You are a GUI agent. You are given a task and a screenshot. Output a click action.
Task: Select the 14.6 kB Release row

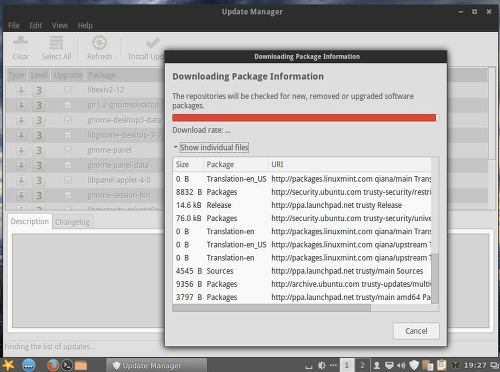click(302, 205)
